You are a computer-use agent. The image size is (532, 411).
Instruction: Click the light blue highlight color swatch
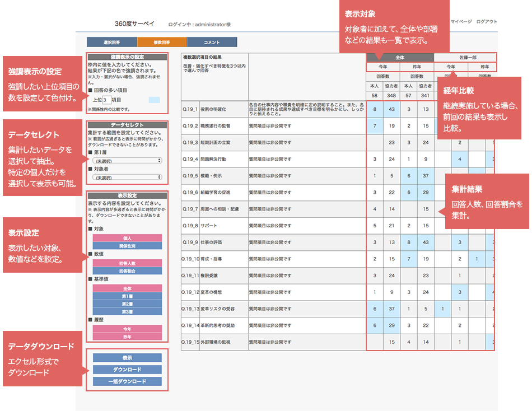(x=154, y=100)
